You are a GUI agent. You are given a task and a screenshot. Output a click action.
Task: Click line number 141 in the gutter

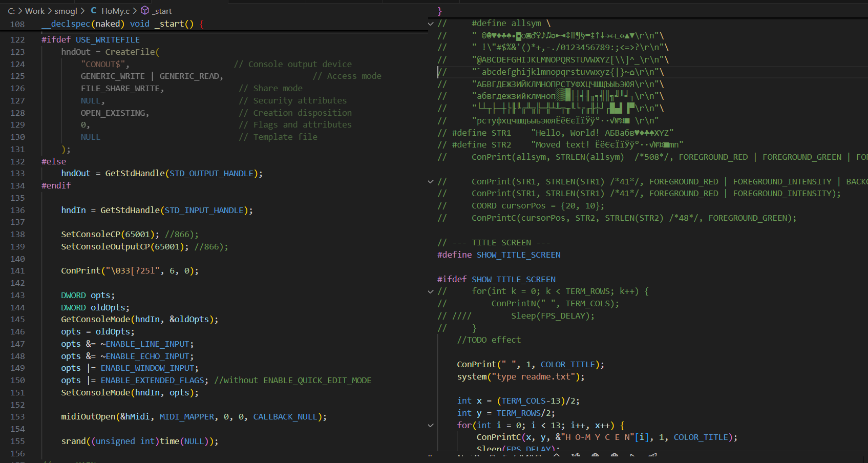click(17, 271)
